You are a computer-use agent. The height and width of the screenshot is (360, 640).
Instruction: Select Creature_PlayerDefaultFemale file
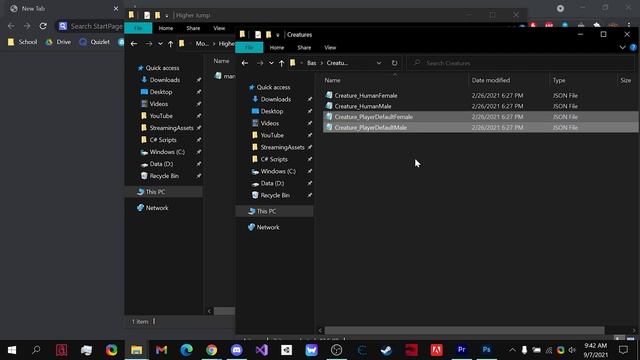pyautogui.click(x=481, y=117)
